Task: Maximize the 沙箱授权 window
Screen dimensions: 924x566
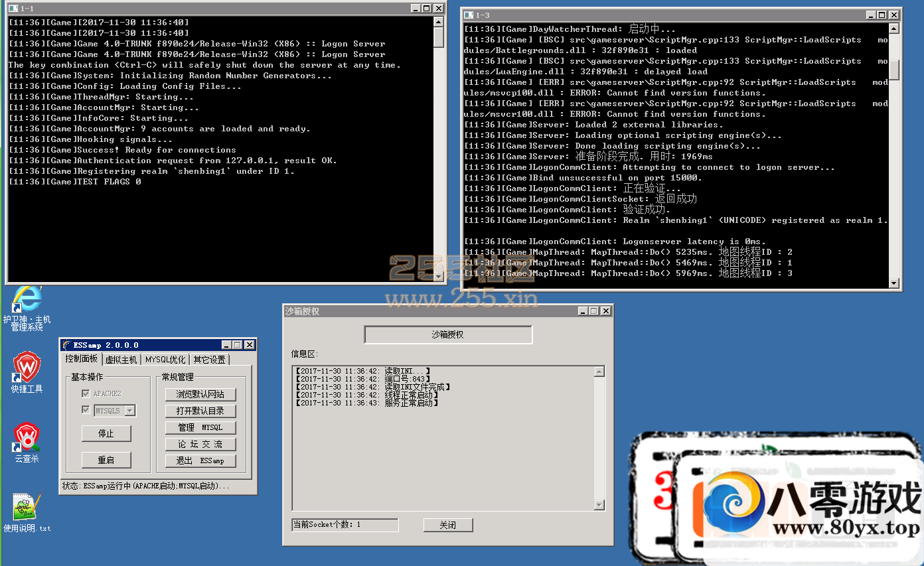Action: tap(593, 311)
